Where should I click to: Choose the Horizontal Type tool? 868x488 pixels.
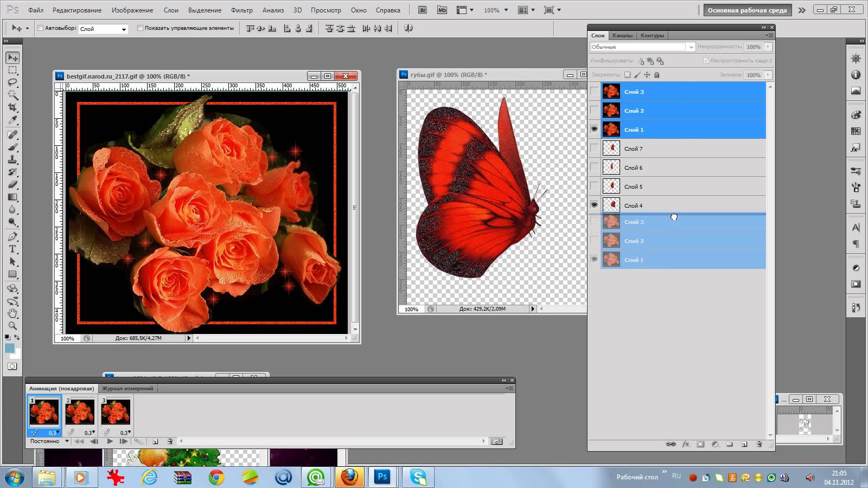click(x=12, y=249)
